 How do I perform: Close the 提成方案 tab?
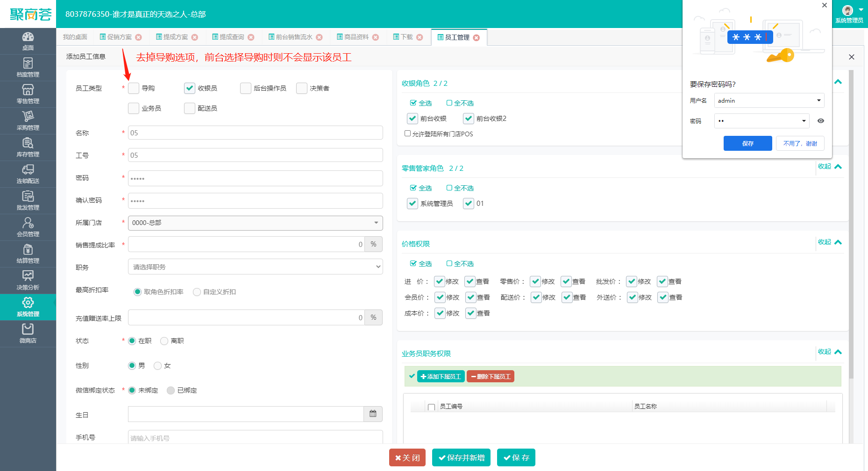[x=195, y=37]
